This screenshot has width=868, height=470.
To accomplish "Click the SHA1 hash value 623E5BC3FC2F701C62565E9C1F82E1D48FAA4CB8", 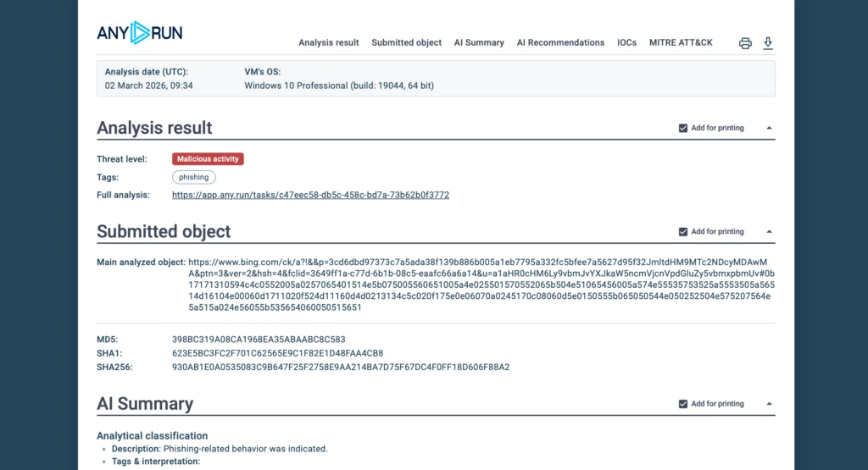I will pos(277,353).
